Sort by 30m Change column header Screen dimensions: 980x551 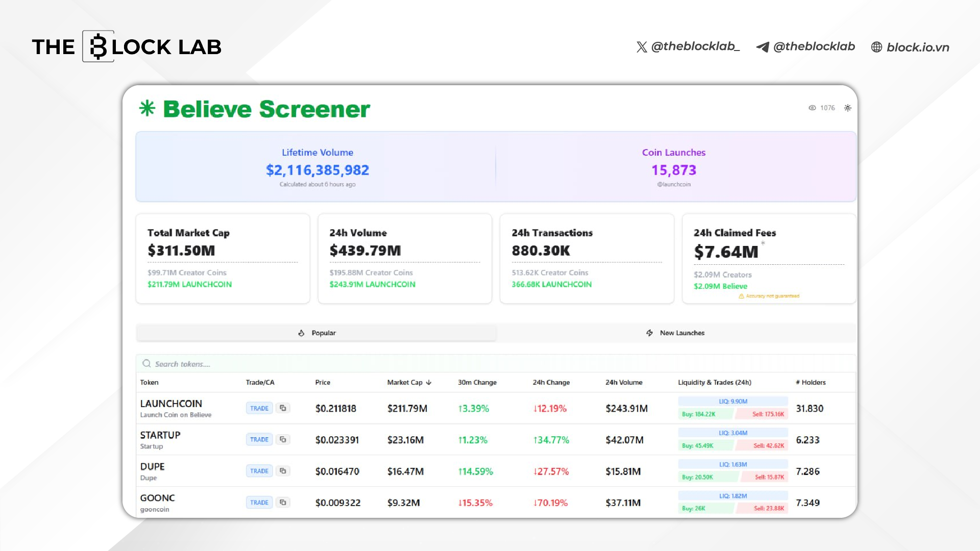[477, 382]
